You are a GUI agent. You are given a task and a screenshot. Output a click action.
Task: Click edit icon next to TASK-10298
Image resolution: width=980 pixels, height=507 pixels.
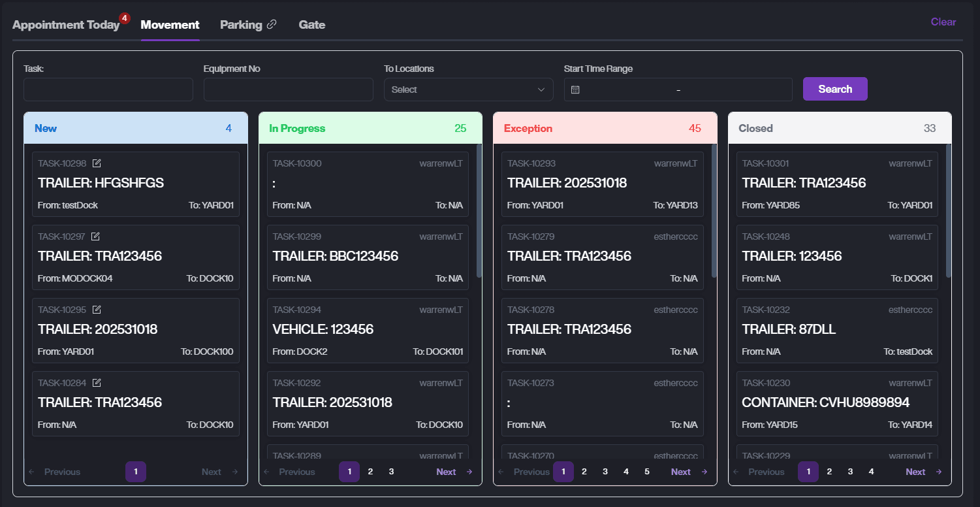coord(97,163)
